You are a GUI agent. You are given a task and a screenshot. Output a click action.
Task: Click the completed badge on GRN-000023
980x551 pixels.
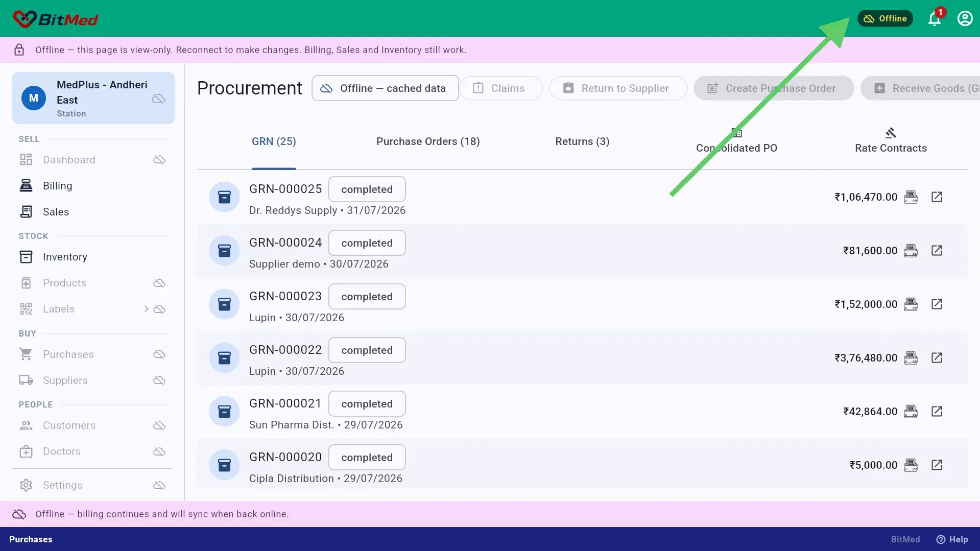[367, 297]
